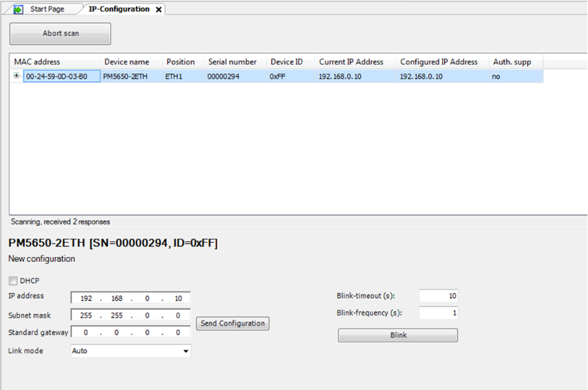Click the Current IP Address column header
Image resolution: width=588 pixels, height=390 pixels.
(x=356, y=62)
